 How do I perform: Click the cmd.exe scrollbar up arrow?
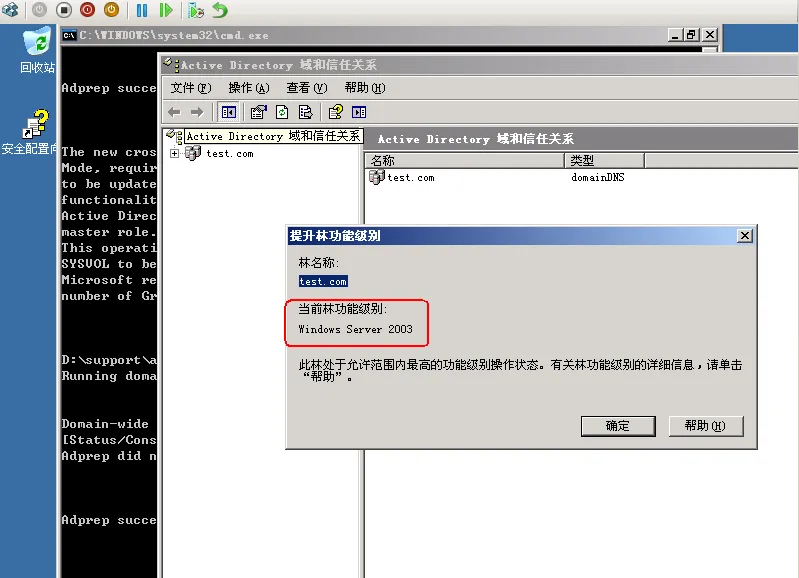click(x=710, y=49)
